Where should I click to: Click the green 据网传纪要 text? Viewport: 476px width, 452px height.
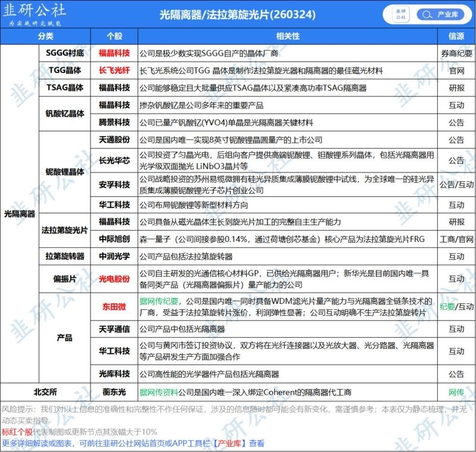click(159, 301)
